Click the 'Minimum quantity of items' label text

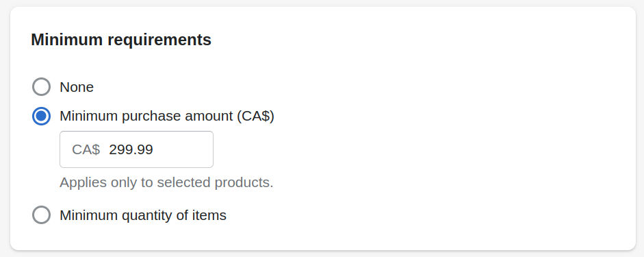click(x=143, y=215)
